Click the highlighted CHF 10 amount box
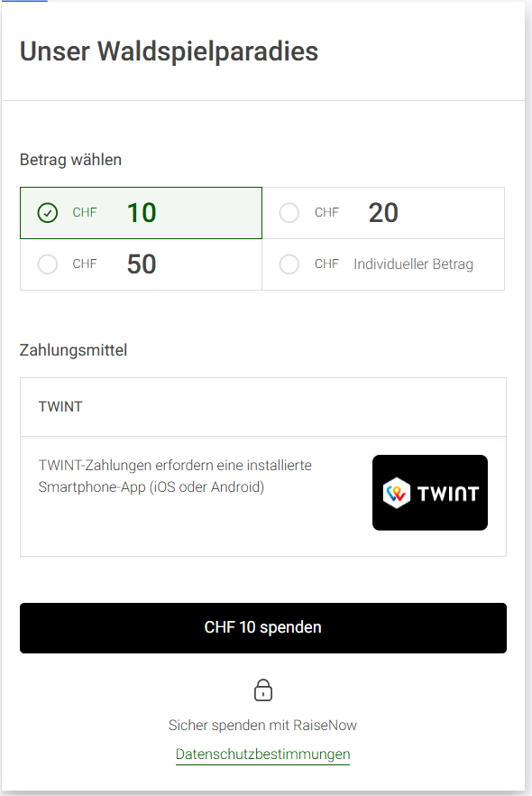The width and height of the screenshot is (532, 796). click(x=141, y=212)
